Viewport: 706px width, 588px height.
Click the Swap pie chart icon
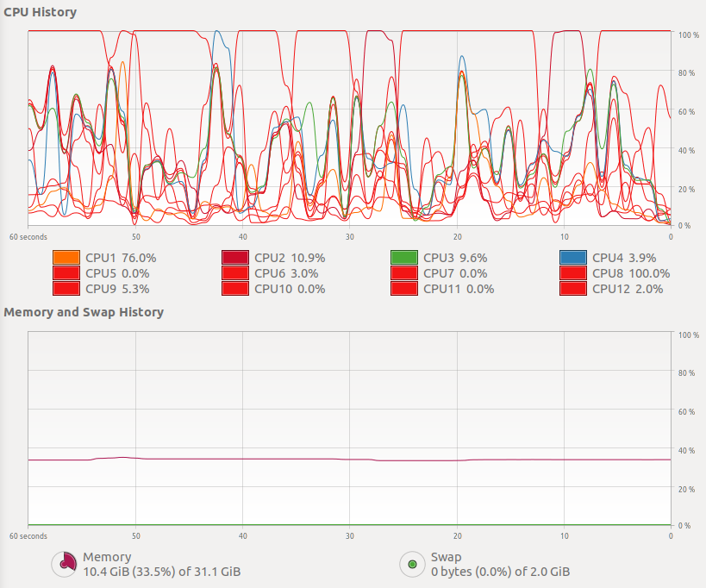pyautogui.click(x=412, y=564)
